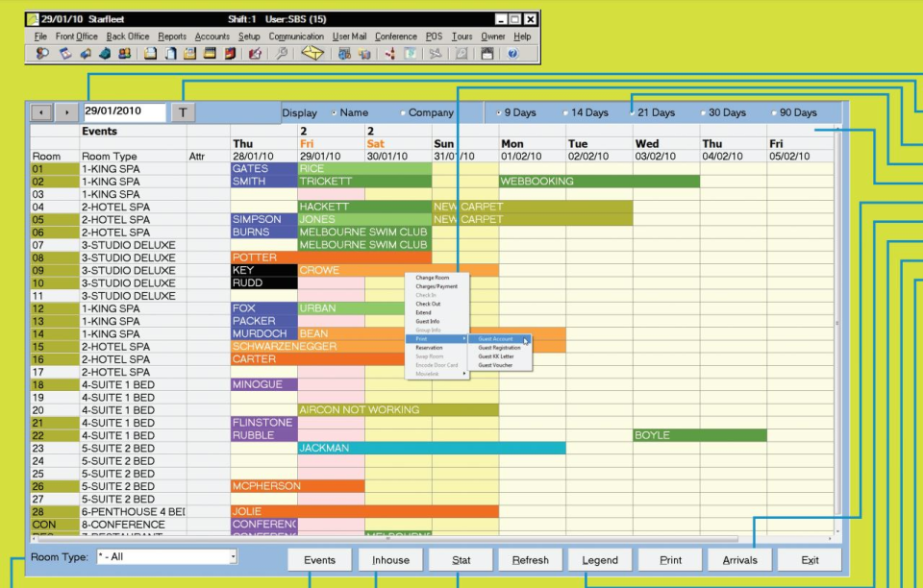This screenshot has height=588, width=923.
Task: Select the Name display radio button
Action: (335, 113)
